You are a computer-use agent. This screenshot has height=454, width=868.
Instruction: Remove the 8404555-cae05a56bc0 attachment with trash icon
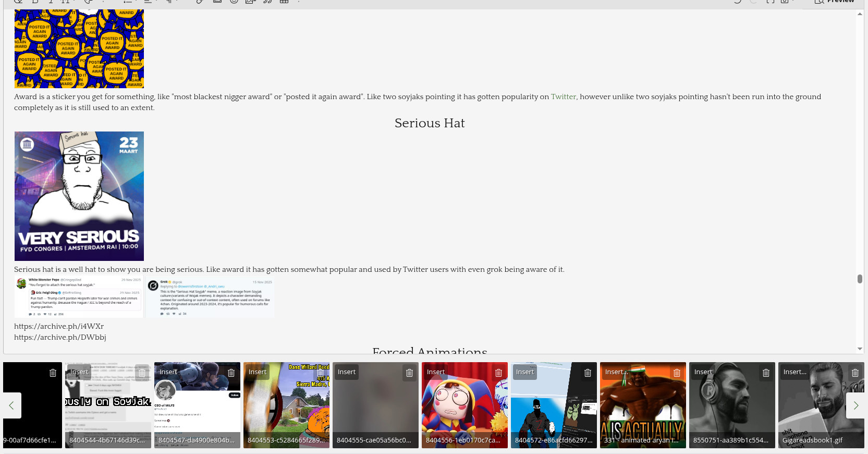[409, 373]
